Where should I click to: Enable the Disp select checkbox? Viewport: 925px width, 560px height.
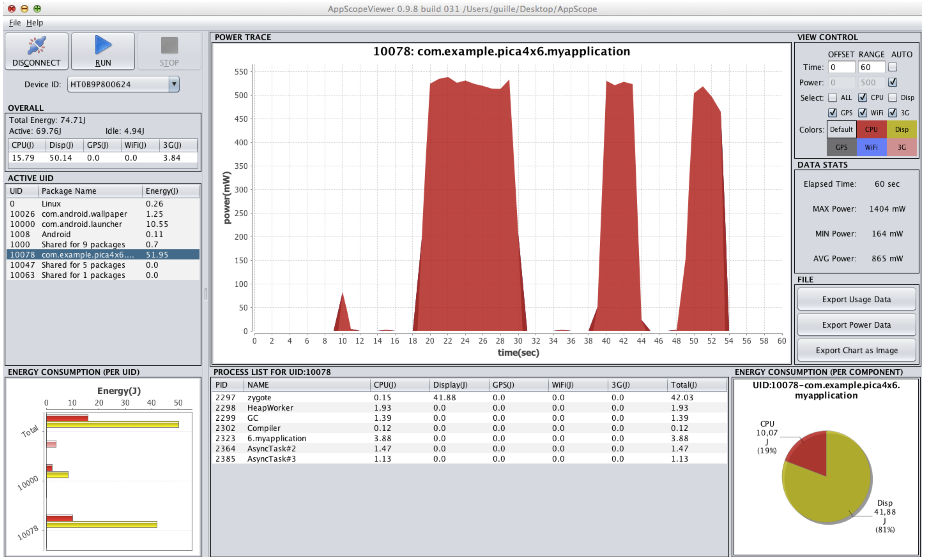coord(892,98)
